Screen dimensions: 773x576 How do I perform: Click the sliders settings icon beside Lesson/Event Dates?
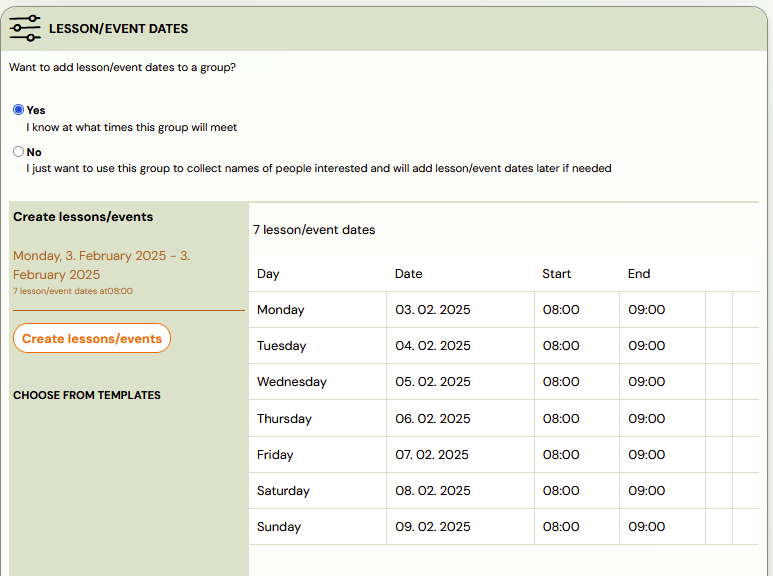tap(25, 29)
